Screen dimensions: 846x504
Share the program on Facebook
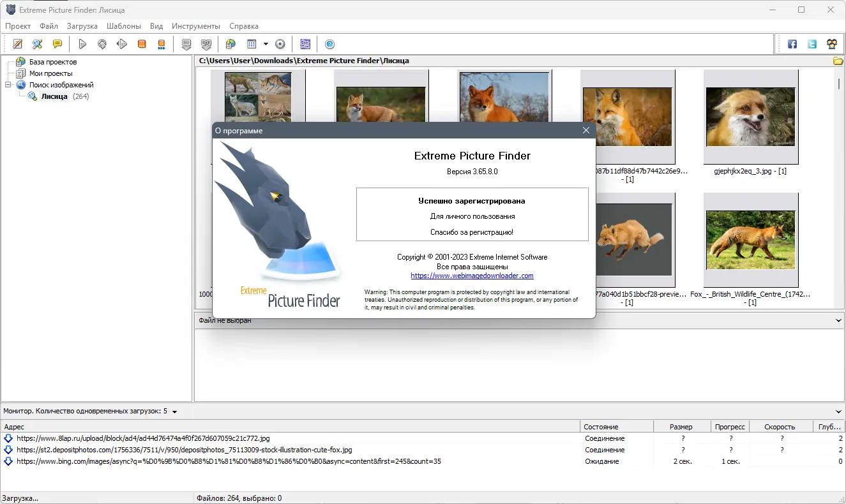pos(792,44)
